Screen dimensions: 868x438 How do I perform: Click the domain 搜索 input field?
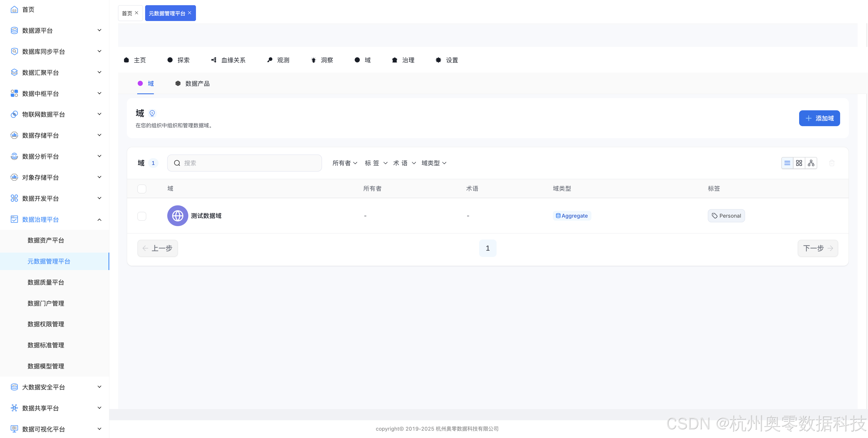(x=249, y=163)
